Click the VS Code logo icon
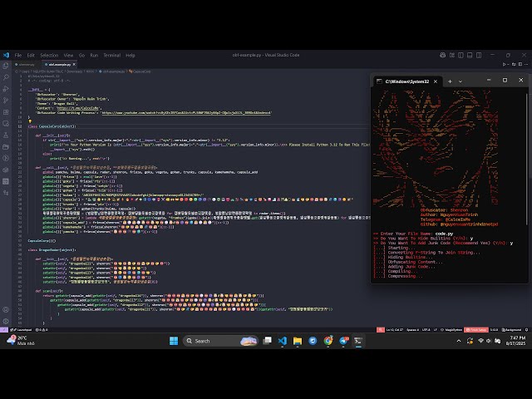Viewport: 532px width, 399px height. click(6, 55)
